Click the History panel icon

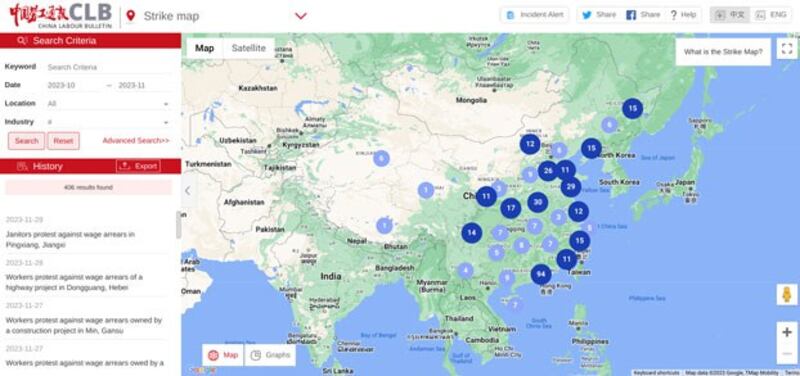click(22, 166)
